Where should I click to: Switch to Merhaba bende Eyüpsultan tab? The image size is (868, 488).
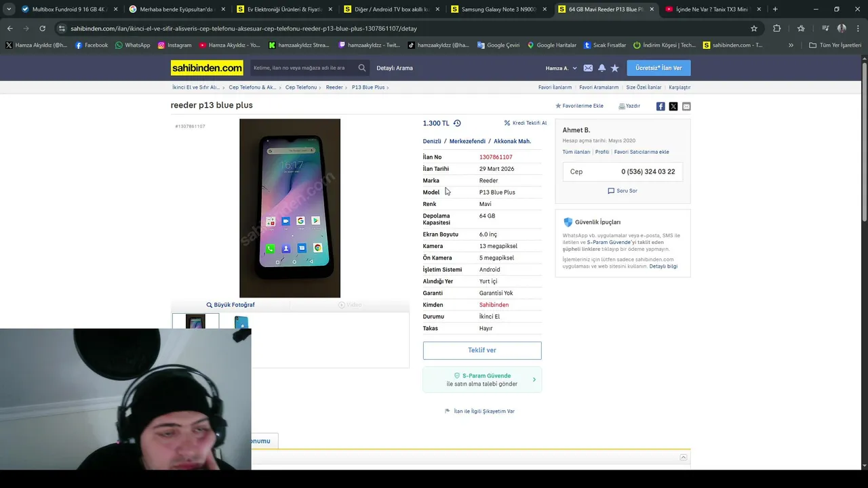tap(176, 9)
